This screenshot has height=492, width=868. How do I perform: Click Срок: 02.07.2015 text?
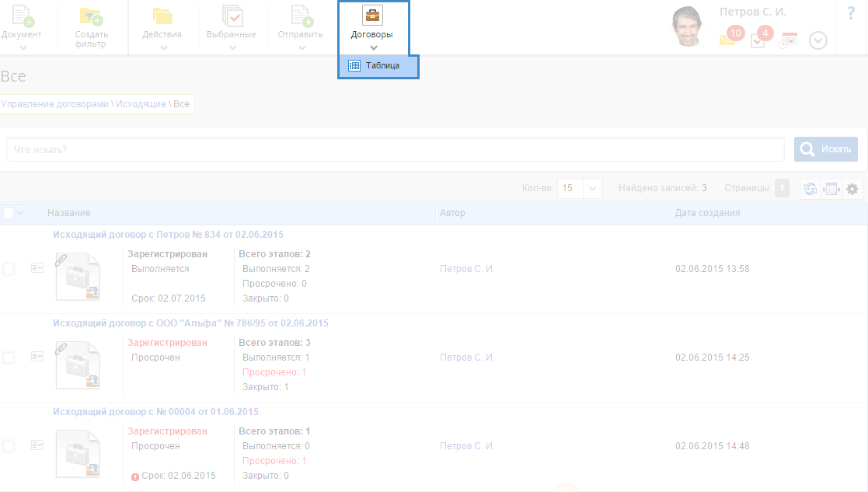(169, 298)
